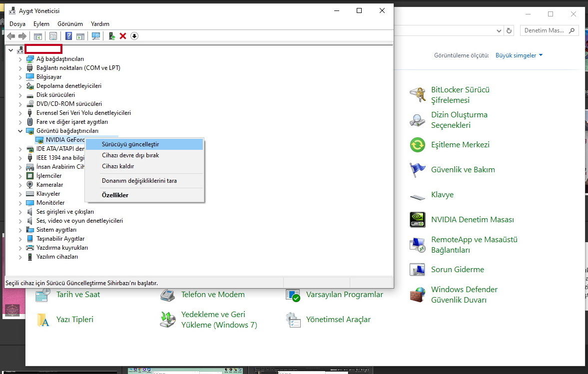Expand Disk sürücüleri node
Viewport: 588px width, 374px height.
click(20, 95)
